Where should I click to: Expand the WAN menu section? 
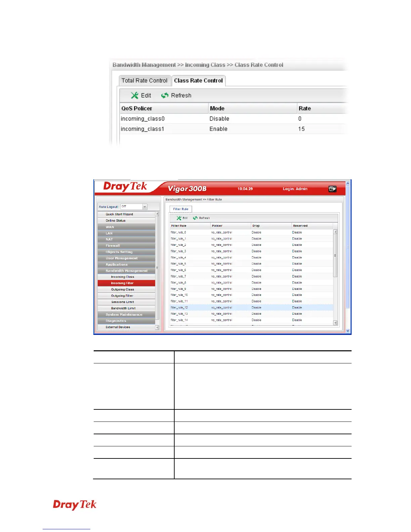(x=127, y=227)
